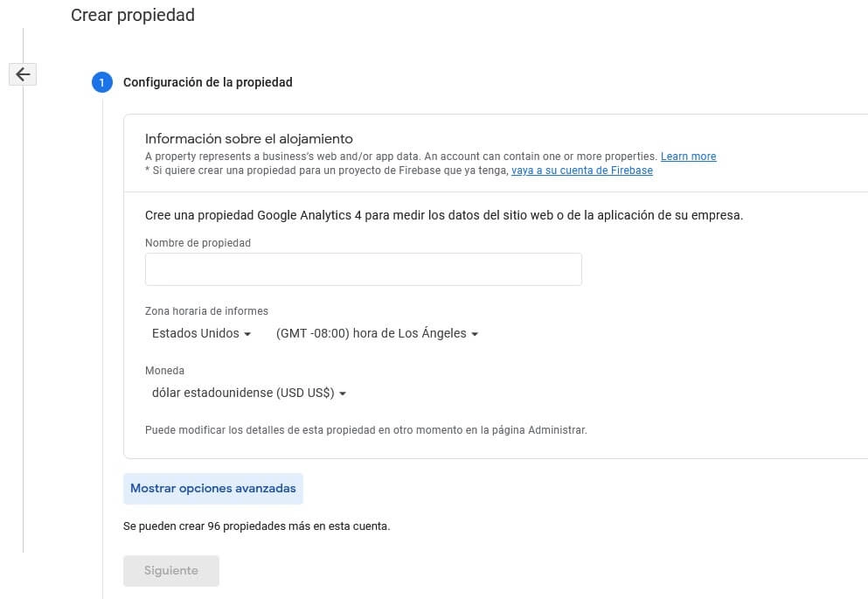
Task: Click the Nombre de propiedad field label
Action: (x=198, y=243)
